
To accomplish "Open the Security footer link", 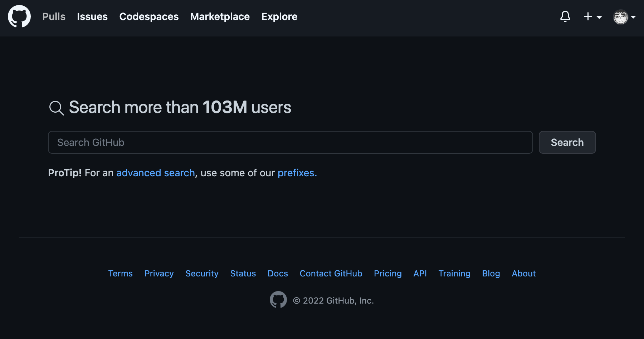I will pyautogui.click(x=202, y=273).
